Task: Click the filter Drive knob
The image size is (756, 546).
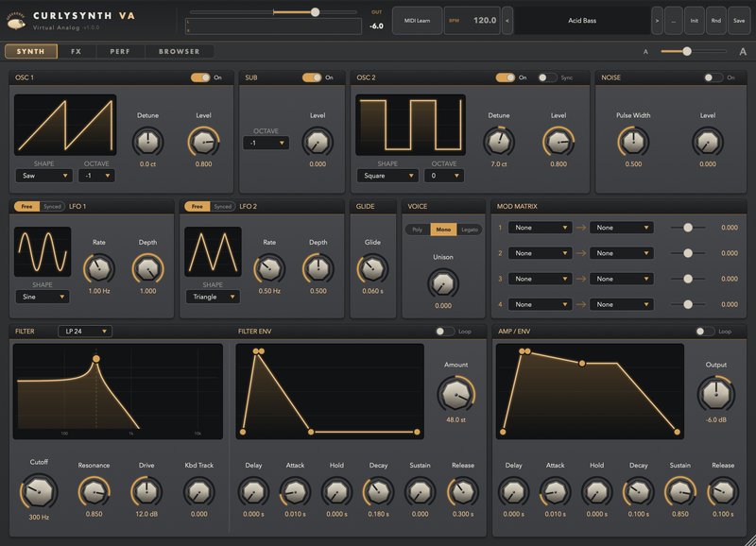Action: coord(146,491)
